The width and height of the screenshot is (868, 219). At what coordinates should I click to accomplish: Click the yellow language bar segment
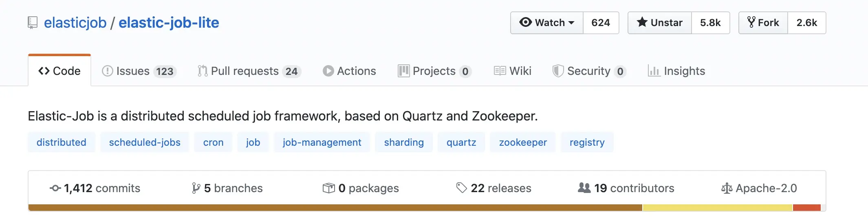(717, 208)
